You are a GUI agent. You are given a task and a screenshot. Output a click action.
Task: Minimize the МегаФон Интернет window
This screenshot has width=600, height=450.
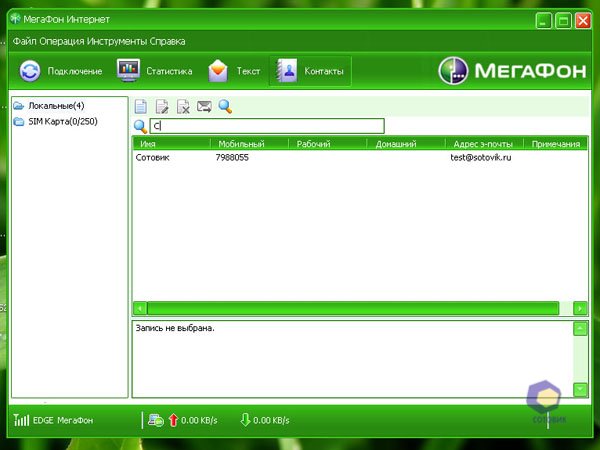coord(543,21)
